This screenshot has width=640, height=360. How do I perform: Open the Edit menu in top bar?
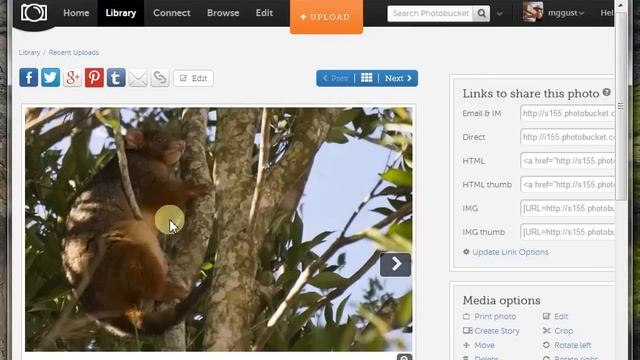click(264, 13)
